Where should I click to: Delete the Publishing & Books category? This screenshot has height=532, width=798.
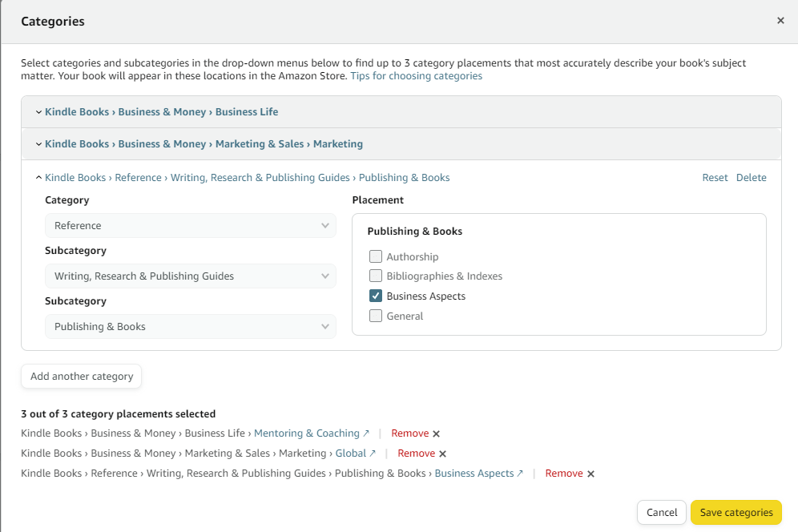[x=752, y=178]
